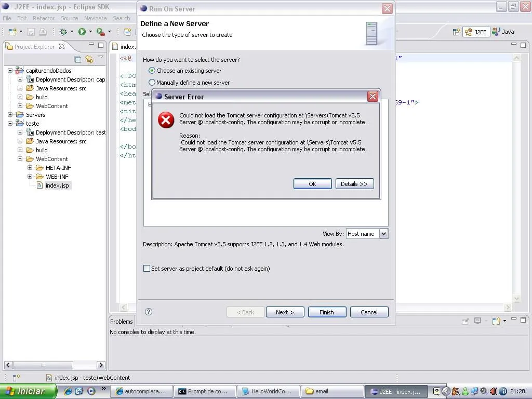Open the View By Host name dropdown
This screenshot has height=399, width=532.
383,233
